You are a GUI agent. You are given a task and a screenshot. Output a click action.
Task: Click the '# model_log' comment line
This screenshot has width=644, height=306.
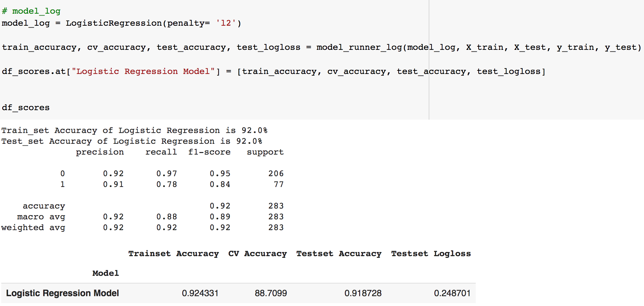point(31,11)
